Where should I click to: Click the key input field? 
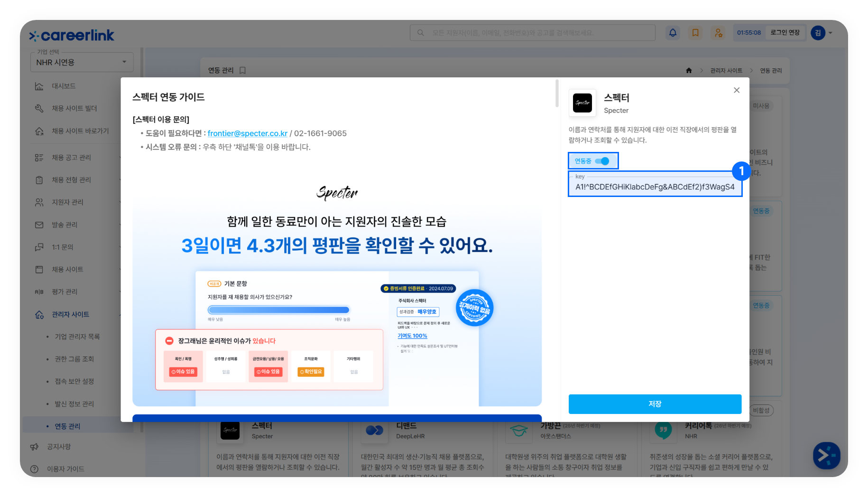coord(655,184)
